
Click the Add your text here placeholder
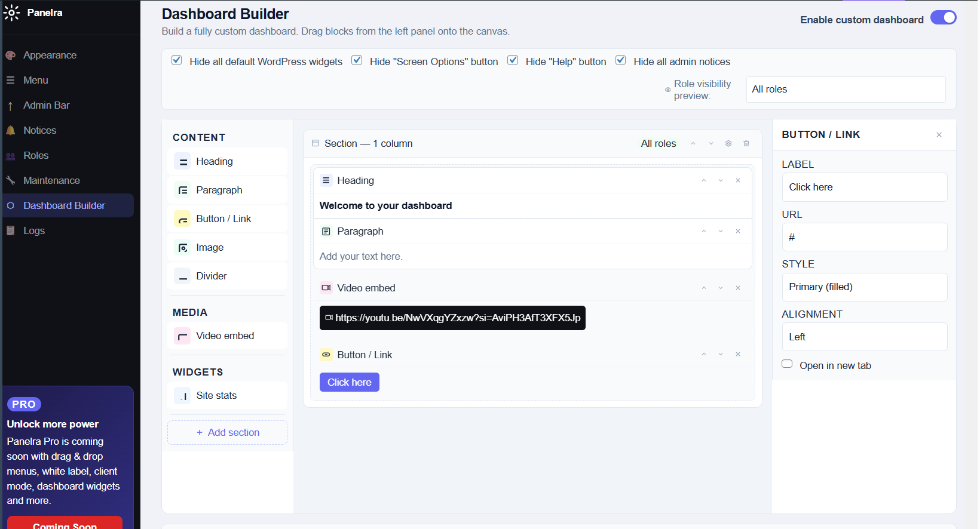(361, 256)
